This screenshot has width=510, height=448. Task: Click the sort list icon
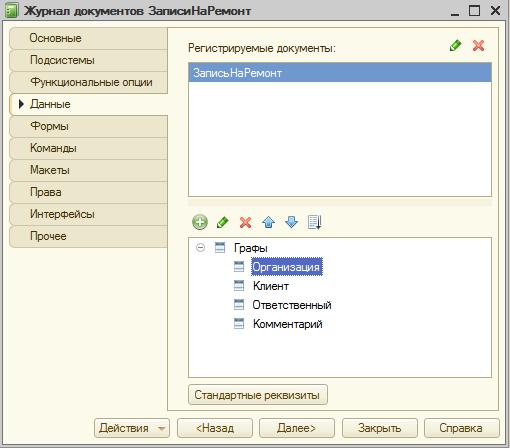pyautogui.click(x=314, y=222)
